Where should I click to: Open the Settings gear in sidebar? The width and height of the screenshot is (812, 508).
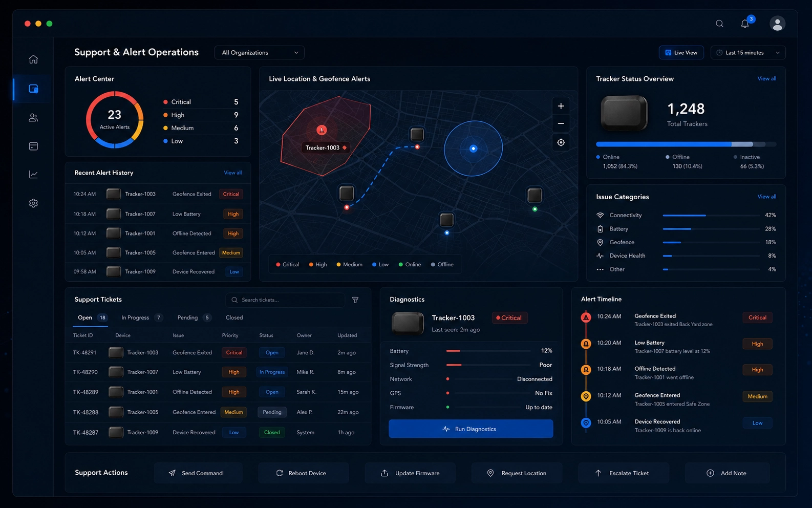coord(33,203)
